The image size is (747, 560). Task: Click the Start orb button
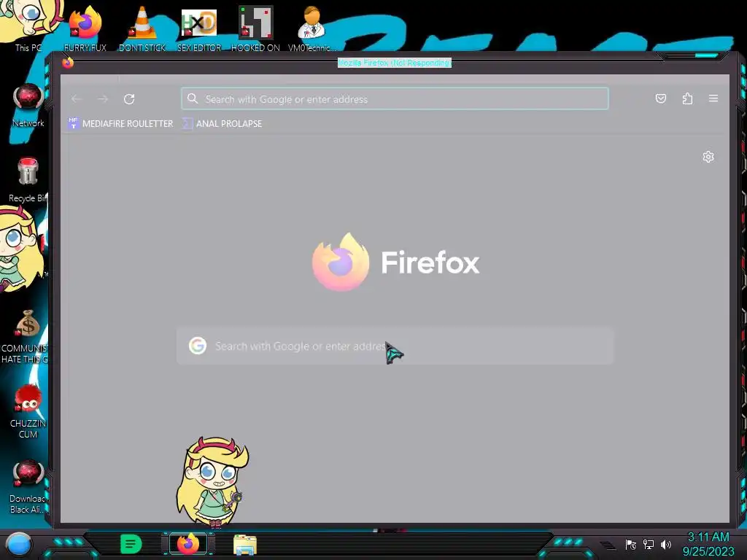coord(18,545)
